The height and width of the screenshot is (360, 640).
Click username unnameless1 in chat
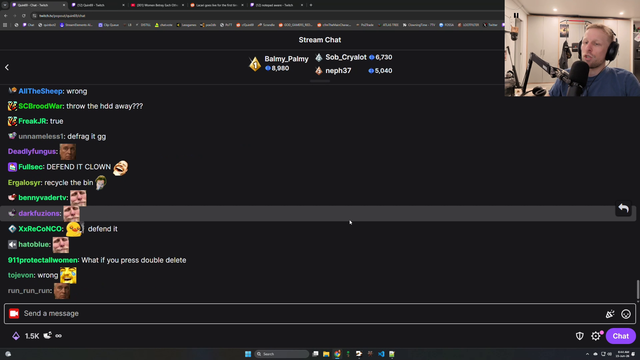[x=41, y=136]
